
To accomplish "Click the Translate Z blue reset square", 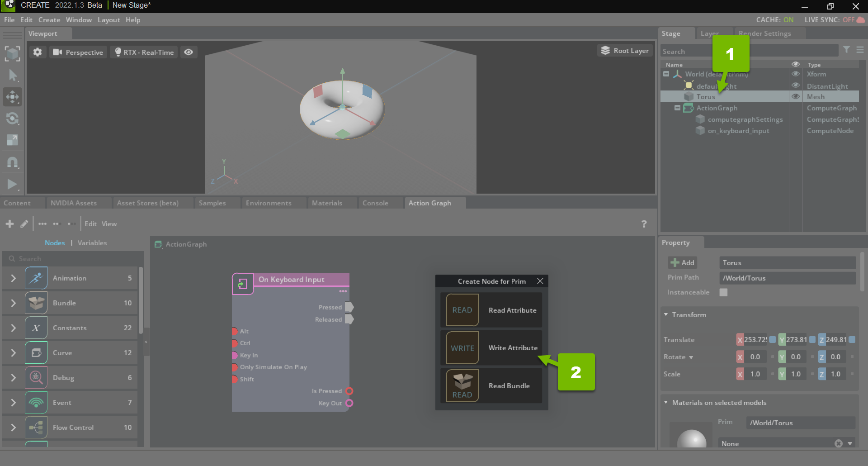I will [x=852, y=339].
